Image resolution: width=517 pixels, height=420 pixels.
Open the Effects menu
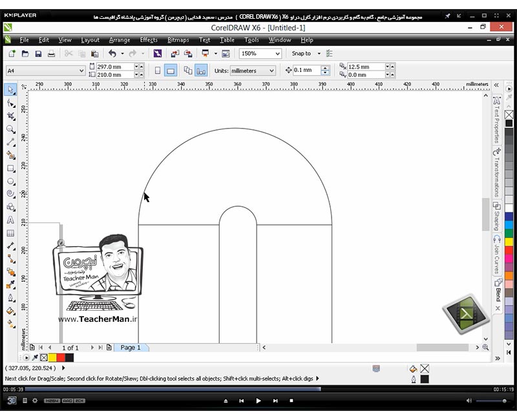(149, 40)
